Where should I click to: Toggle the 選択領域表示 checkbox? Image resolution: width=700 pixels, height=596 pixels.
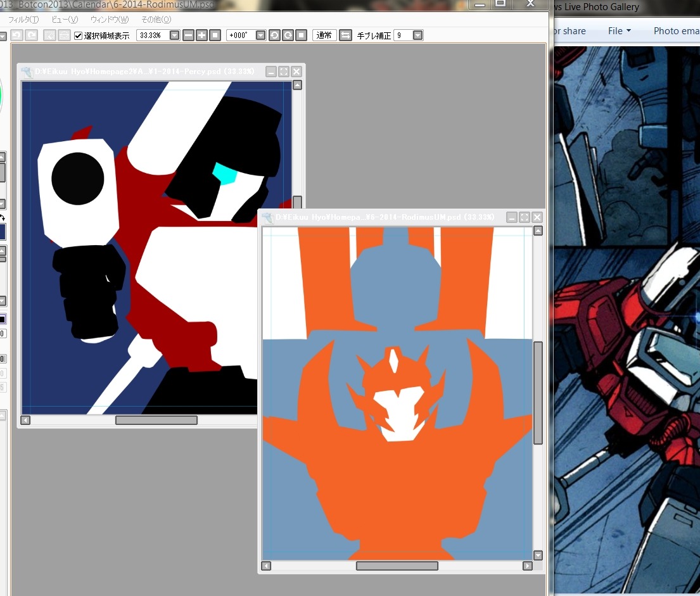[x=78, y=35]
